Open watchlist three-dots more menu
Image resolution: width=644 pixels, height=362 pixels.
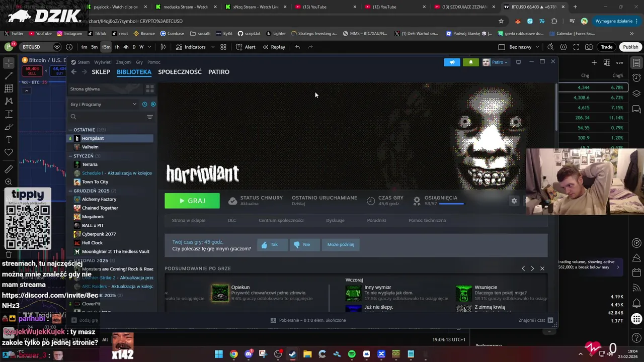pos(620,63)
